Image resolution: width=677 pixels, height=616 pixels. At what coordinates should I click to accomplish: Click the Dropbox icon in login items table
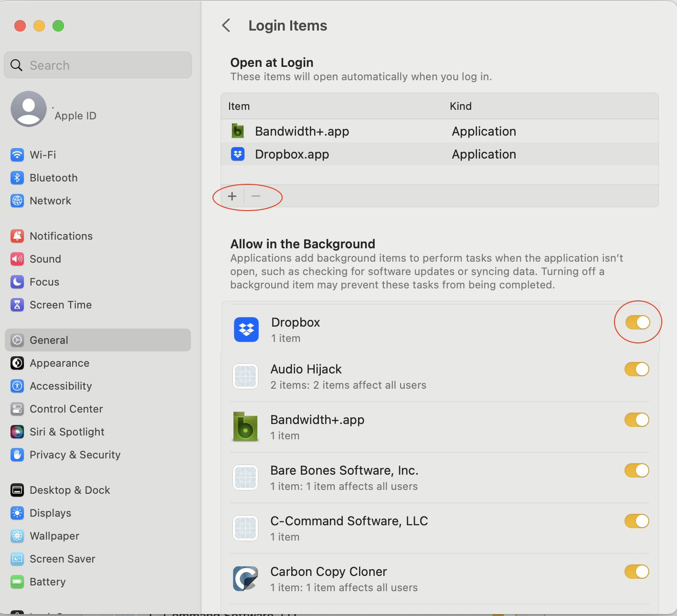point(238,154)
